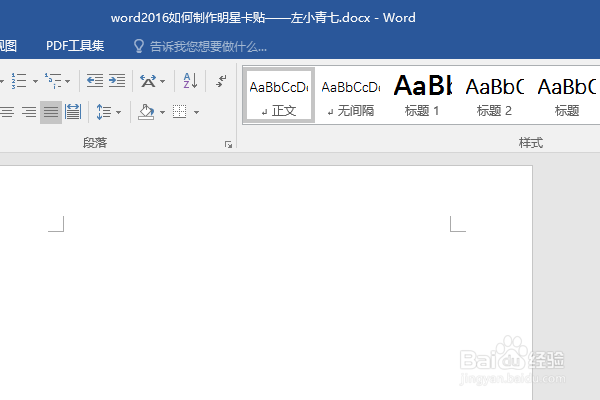Viewport: 600px width, 400px height.
Task: Open the PDF工具集 tab
Action: 75,46
